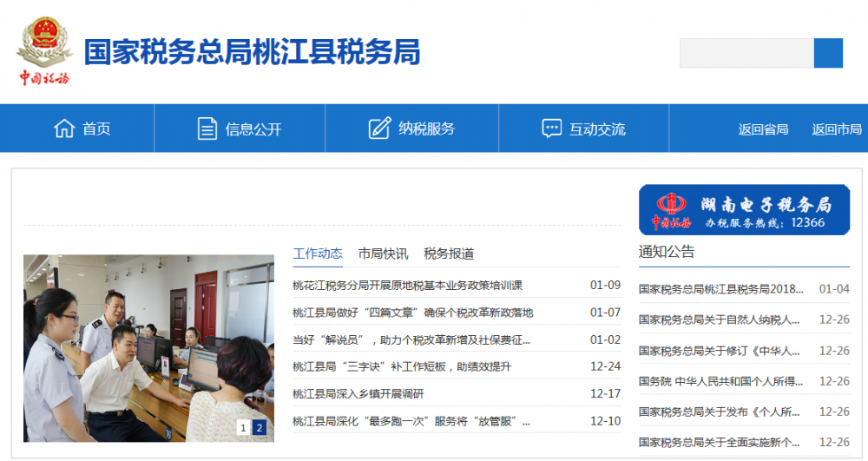Go to 返回市局 link
Viewport: 868px width, 461px height.
837,129
